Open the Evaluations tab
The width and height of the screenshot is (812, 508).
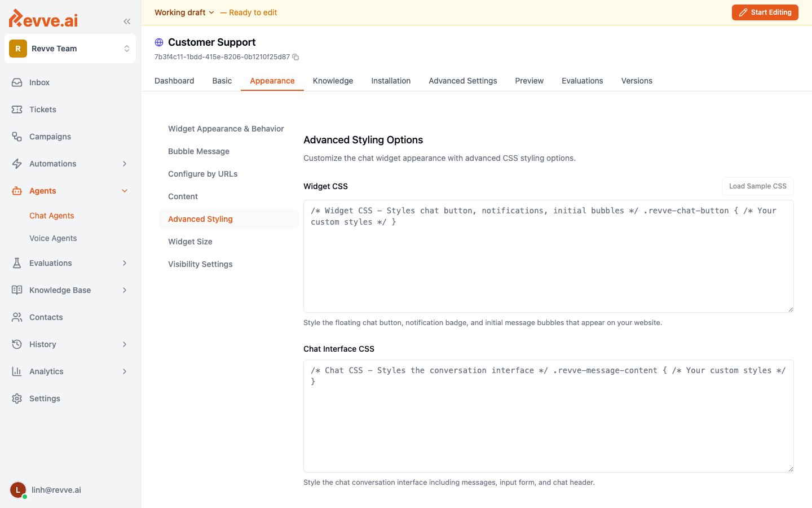click(582, 81)
